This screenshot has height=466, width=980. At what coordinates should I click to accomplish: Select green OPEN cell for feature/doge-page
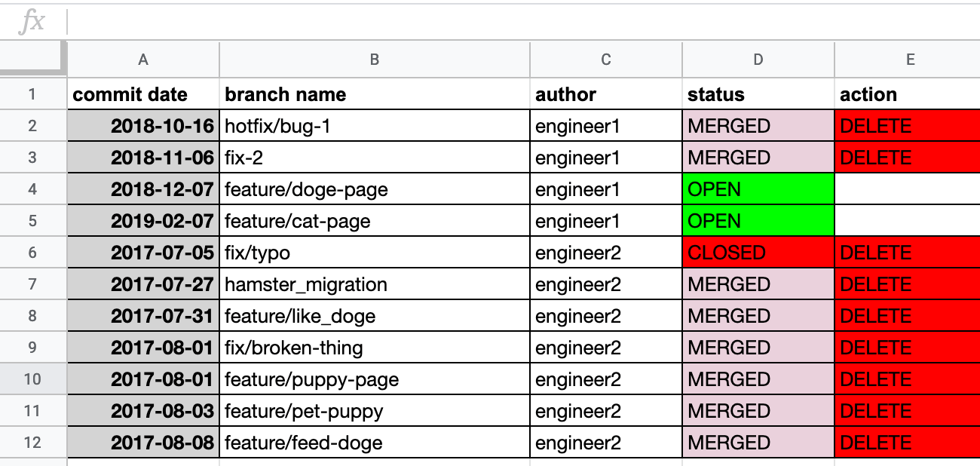tap(758, 189)
